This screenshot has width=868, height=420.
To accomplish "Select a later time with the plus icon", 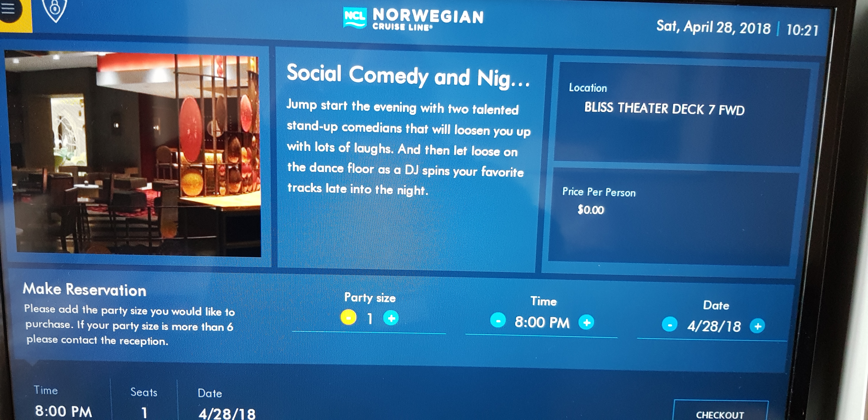I will [x=586, y=322].
